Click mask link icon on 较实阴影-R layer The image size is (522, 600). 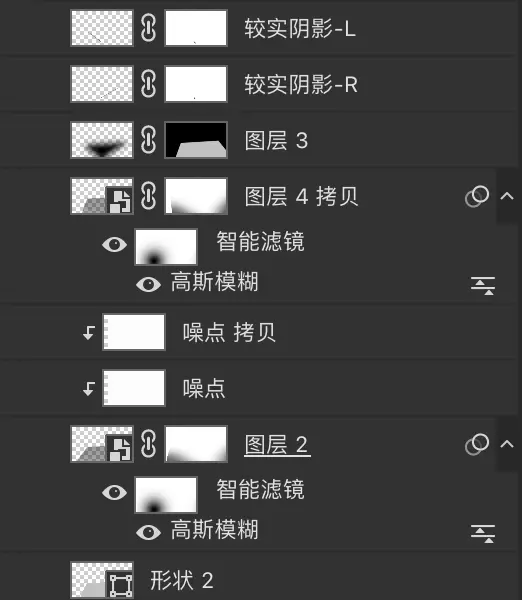click(148, 84)
